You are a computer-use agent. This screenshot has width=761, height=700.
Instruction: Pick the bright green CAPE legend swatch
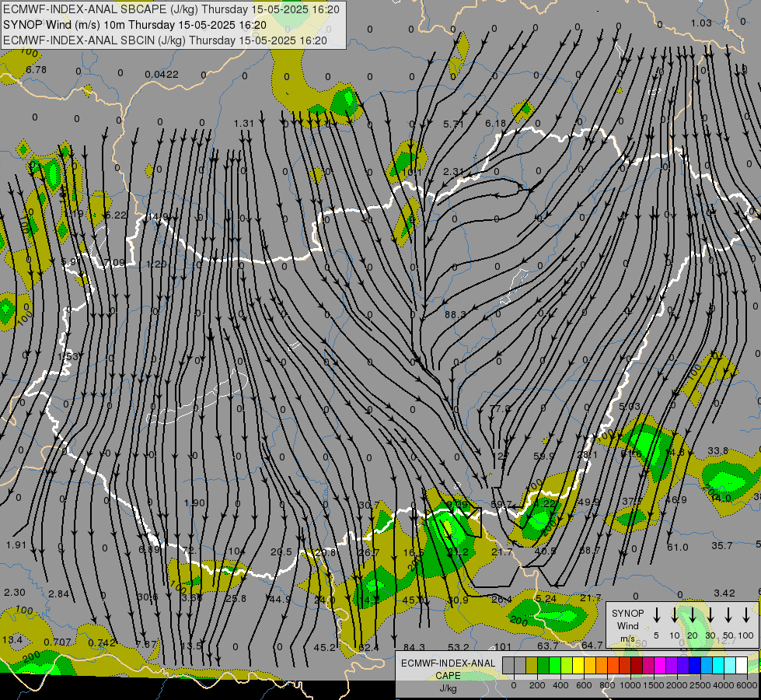pos(555,665)
